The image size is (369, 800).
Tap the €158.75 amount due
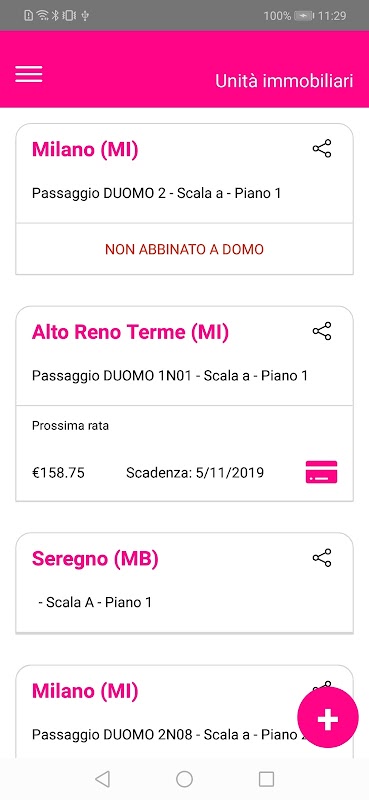click(58, 473)
